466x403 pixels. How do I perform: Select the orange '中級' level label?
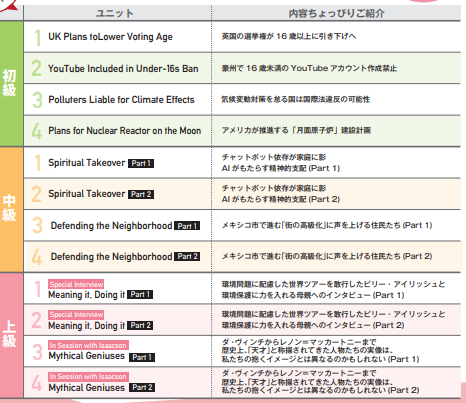9,209
